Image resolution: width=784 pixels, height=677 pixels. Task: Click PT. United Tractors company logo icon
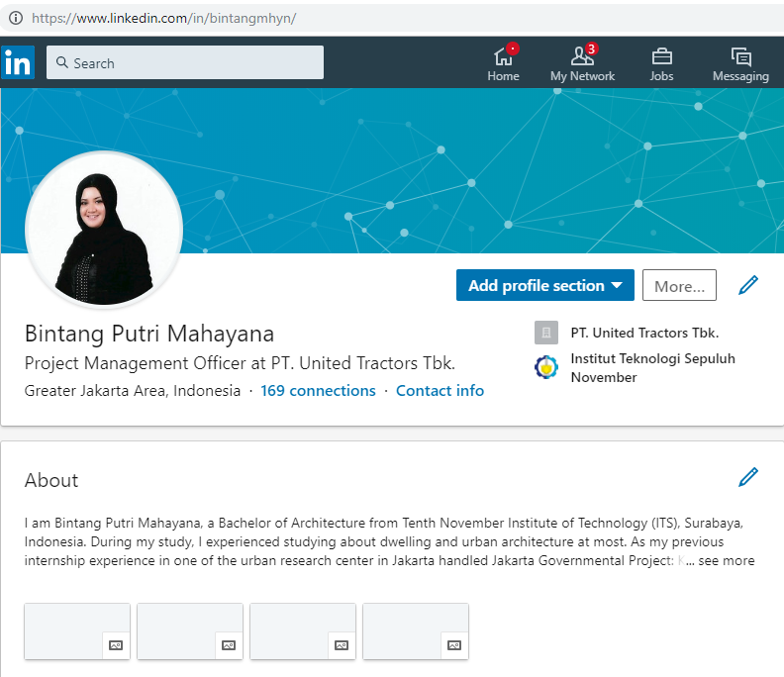click(x=546, y=333)
